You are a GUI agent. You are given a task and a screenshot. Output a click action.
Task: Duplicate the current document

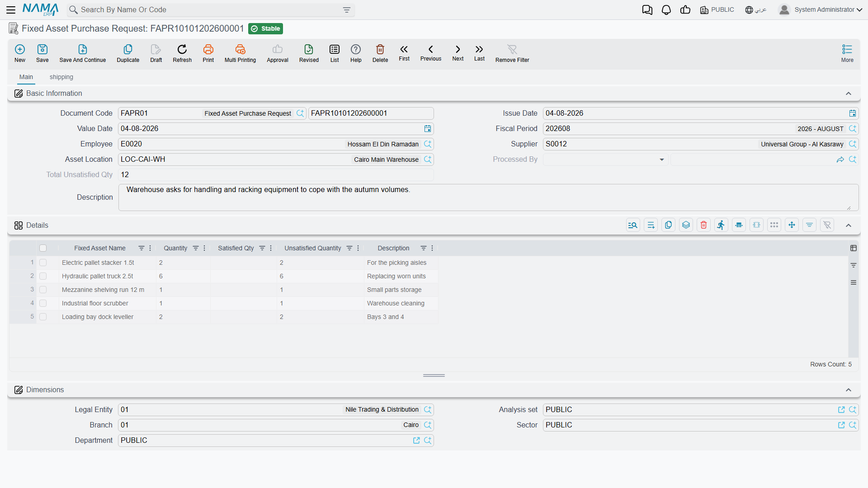click(128, 53)
